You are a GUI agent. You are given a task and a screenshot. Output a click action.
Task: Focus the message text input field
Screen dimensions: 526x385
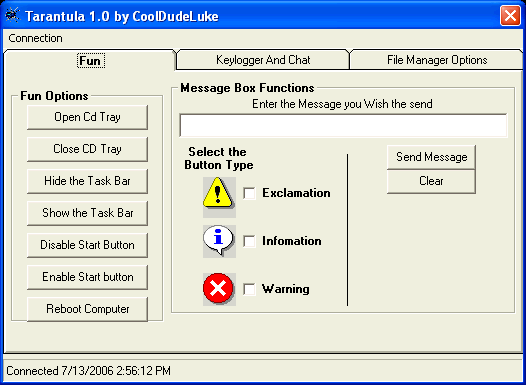click(344, 125)
